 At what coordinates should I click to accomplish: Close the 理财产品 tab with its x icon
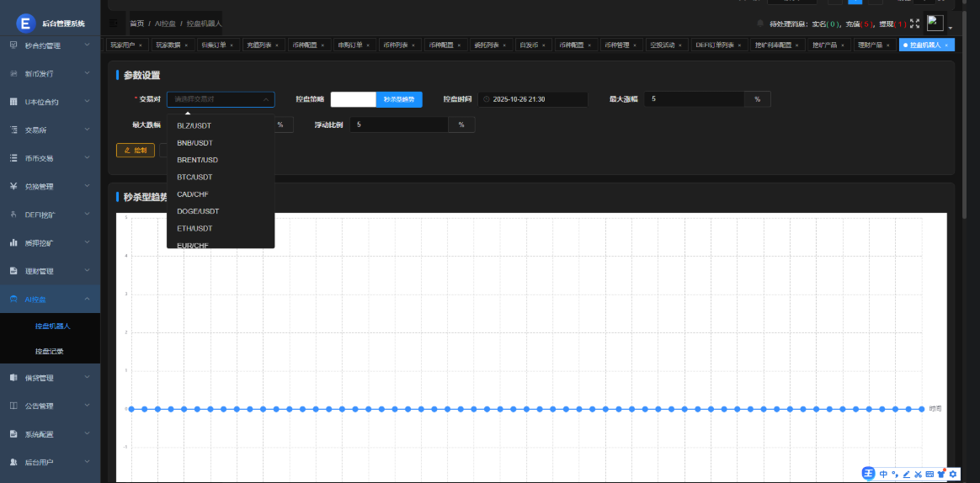(890, 45)
